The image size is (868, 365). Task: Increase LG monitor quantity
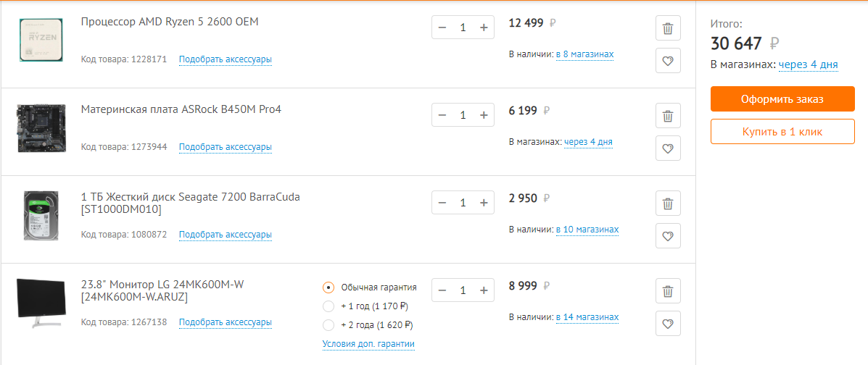484,290
